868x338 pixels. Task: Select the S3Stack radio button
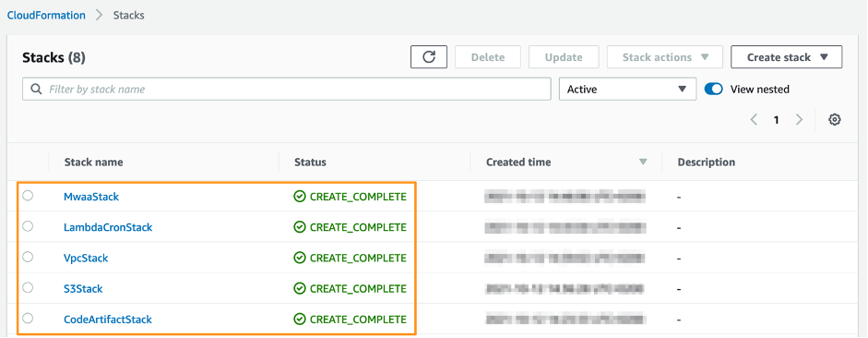point(28,287)
